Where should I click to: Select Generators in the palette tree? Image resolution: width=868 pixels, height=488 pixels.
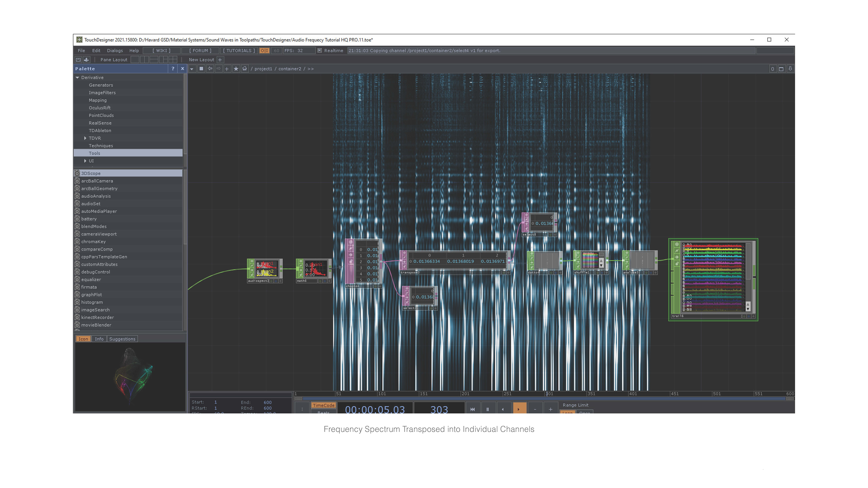coord(101,85)
